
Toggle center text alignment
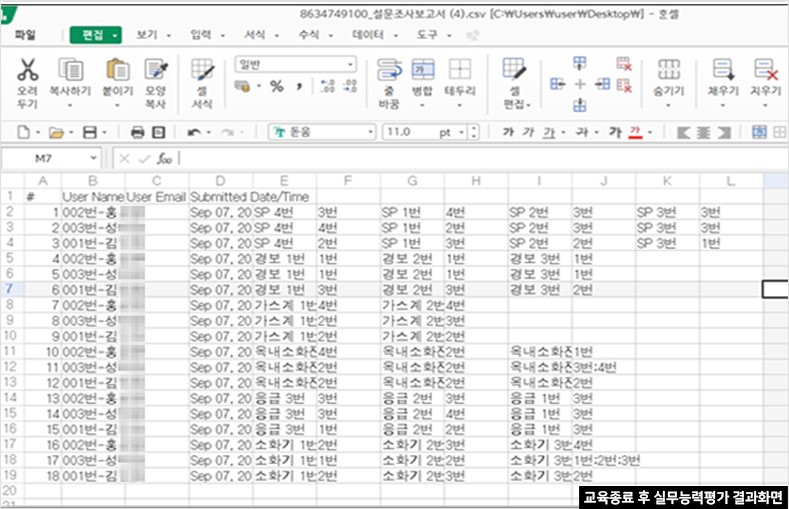[703, 133]
